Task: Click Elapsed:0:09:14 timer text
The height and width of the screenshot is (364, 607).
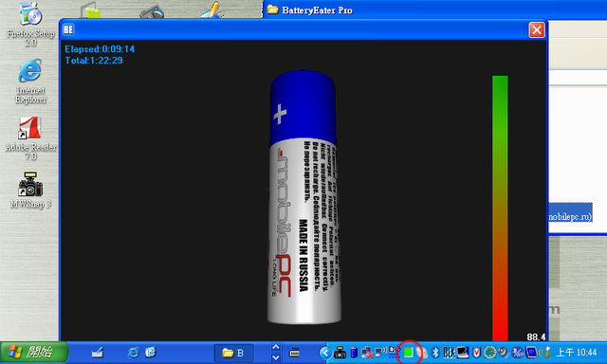Action: (100, 49)
